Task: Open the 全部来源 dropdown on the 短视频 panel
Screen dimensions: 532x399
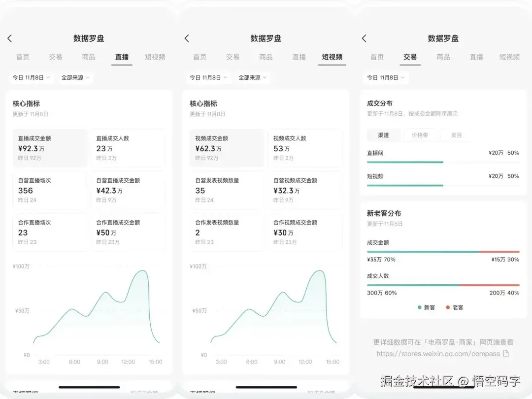Action: pos(252,77)
